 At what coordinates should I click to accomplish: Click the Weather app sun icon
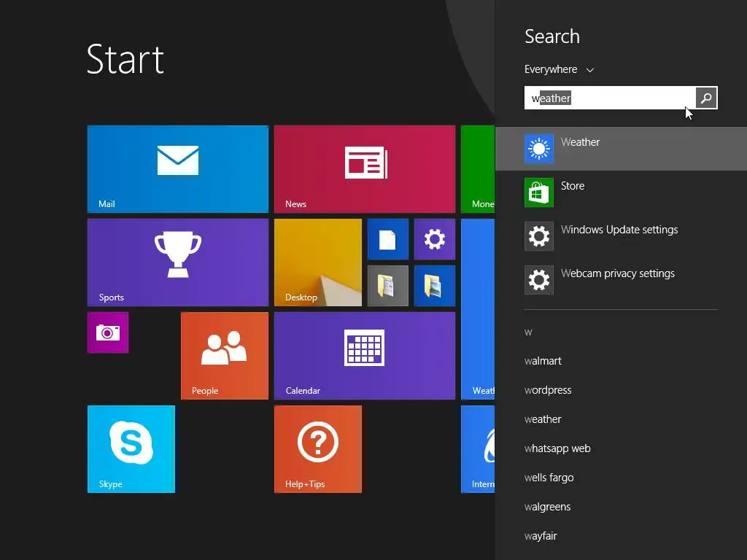(539, 149)
